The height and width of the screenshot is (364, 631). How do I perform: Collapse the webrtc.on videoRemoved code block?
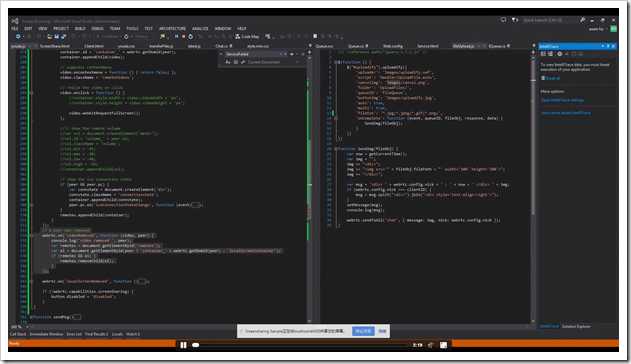click(x=32, y=235)
